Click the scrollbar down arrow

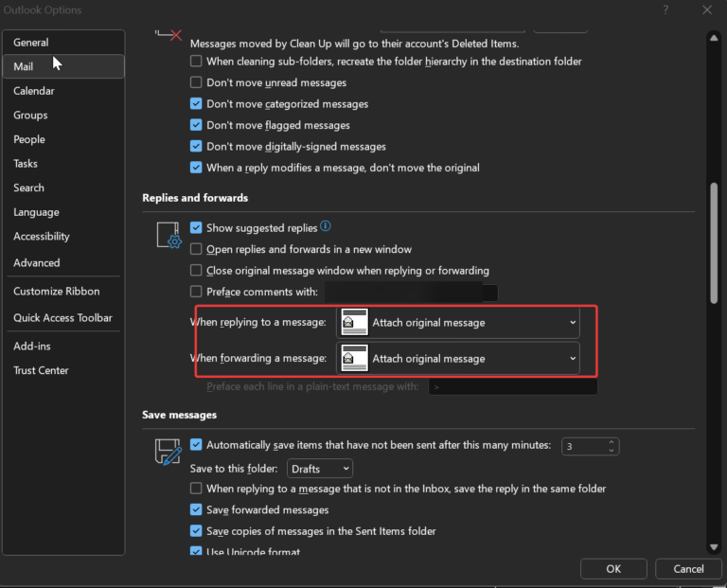pos(714,547)
